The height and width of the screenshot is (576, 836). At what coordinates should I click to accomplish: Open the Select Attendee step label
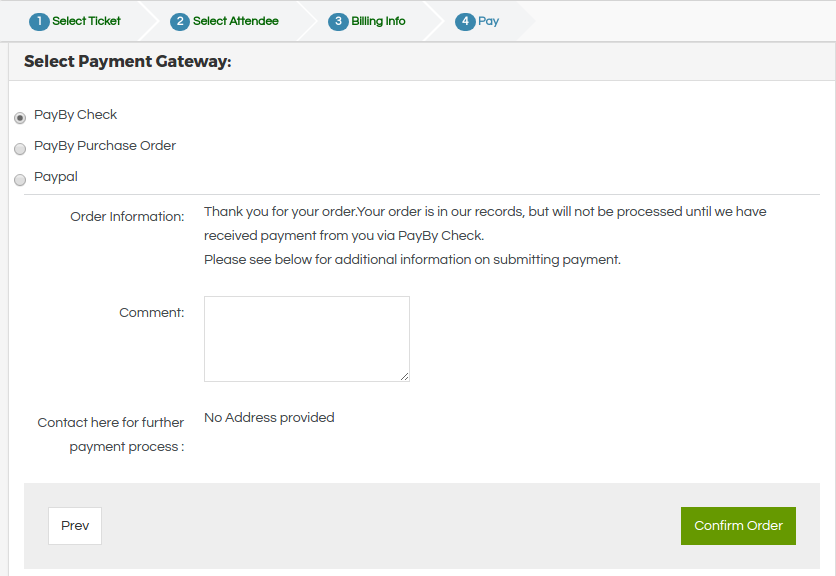tap(236, 21)
